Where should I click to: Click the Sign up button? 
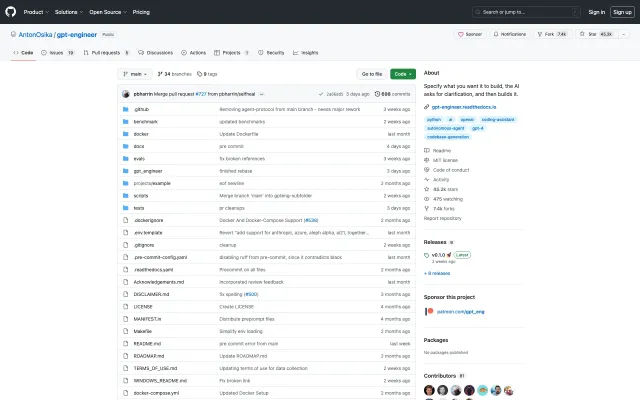tap(622, 12)
